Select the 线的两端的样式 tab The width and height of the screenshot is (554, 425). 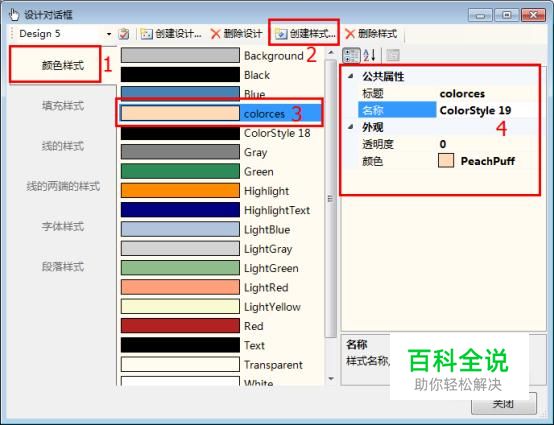pyautogui.click(x=63, y=186)
